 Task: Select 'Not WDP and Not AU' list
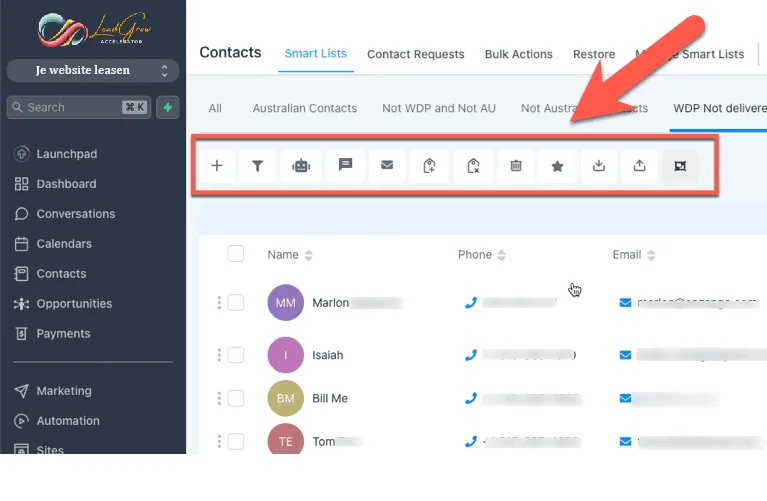tap(439, 108)
